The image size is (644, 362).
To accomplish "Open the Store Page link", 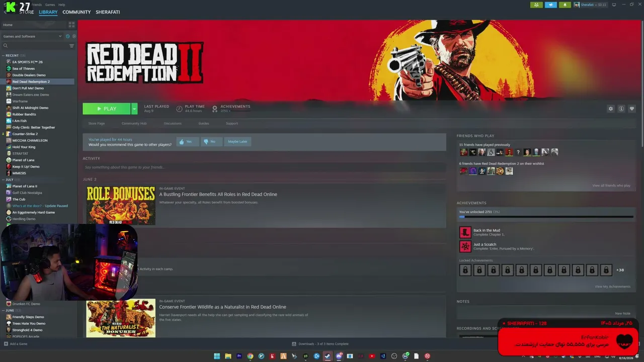I will (x=97, y=123).
